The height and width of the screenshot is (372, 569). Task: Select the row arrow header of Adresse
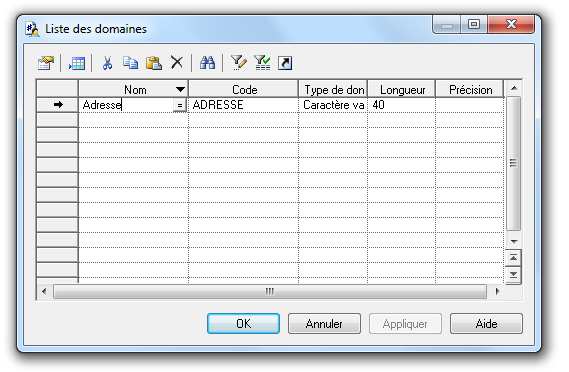coord(58,105)
